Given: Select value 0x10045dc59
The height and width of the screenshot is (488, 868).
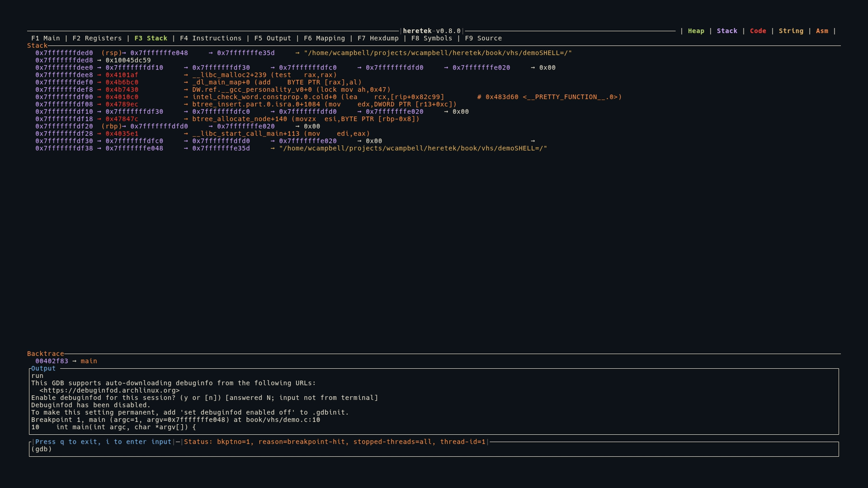Looking at the screenshot, I should [x=128, y=60].
